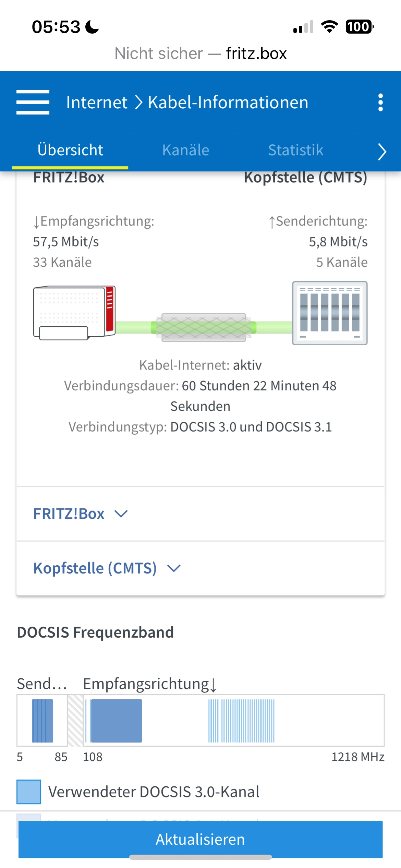Open the three-dot more options menu
The image size is (401, 868).
380,103
